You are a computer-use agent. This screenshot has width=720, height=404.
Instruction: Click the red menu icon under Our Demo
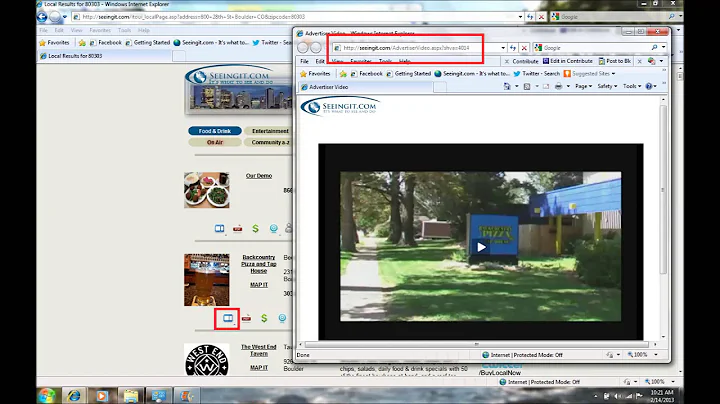(x=237, y=228)
